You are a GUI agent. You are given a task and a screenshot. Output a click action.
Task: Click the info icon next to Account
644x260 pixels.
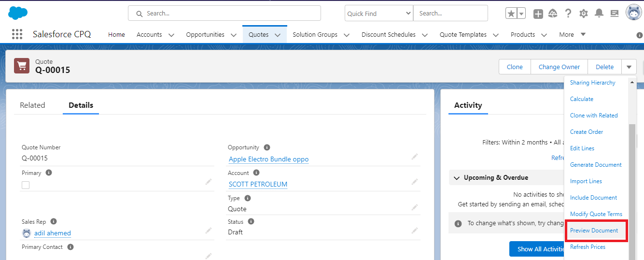pyautogui.click(x=256, y=173)
